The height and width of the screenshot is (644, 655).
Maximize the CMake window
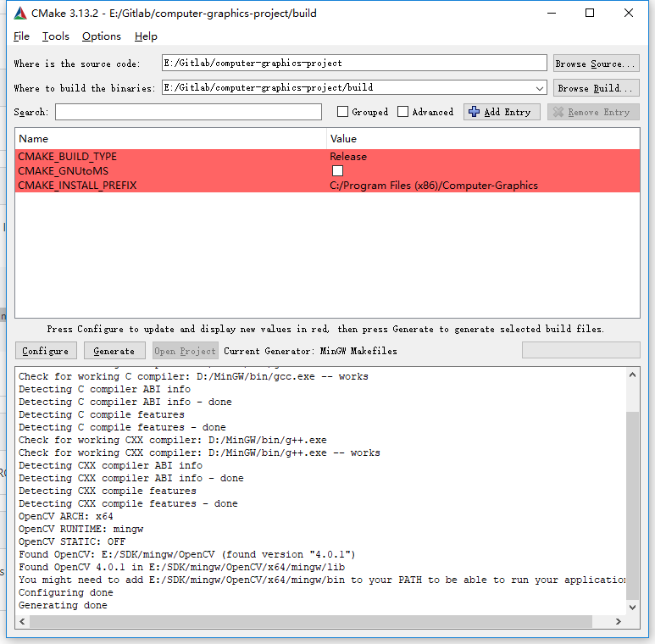pyautogui.click(x=590, y=13)
